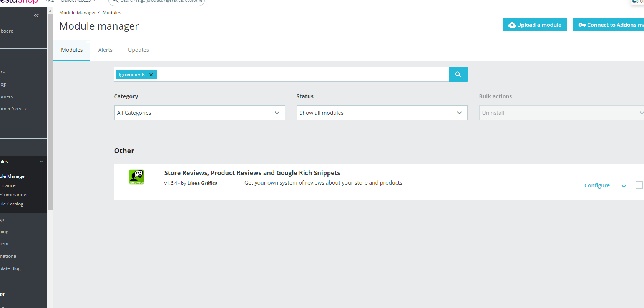Switch to the Alerts tab
Image resolution: width=644 pixels, height=308 pixels.
[x=105, y=50]
